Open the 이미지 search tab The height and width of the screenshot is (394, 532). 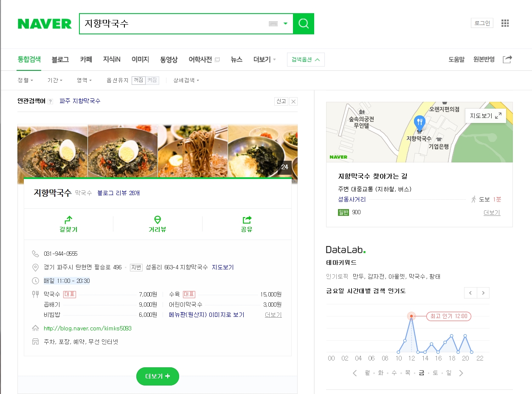(140, 60)
